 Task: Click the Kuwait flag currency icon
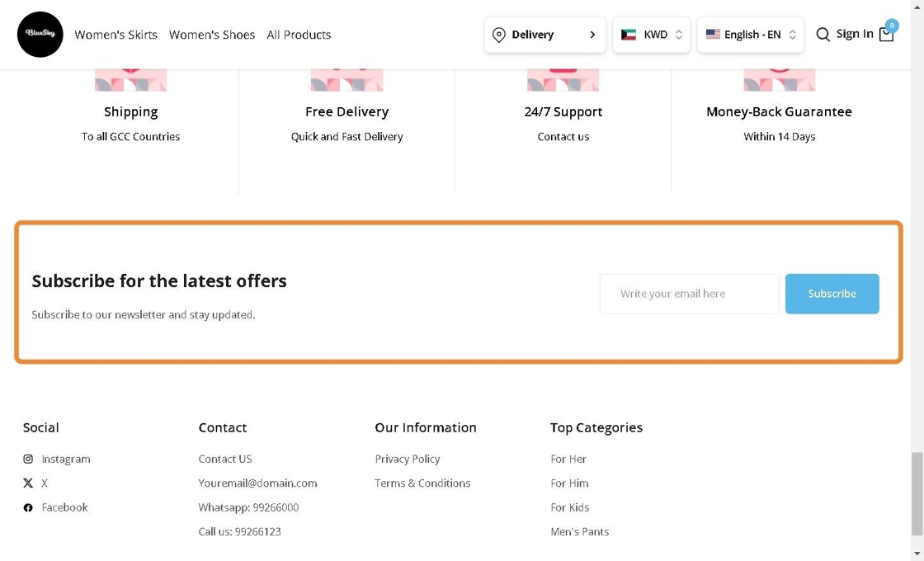click(629, 35)
